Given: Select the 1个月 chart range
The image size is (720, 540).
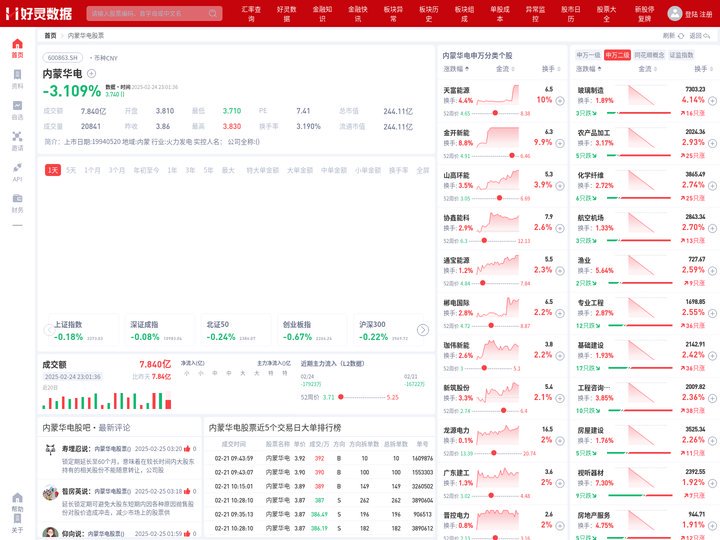Looking at the screenshot, I should (x=92, y=170).
